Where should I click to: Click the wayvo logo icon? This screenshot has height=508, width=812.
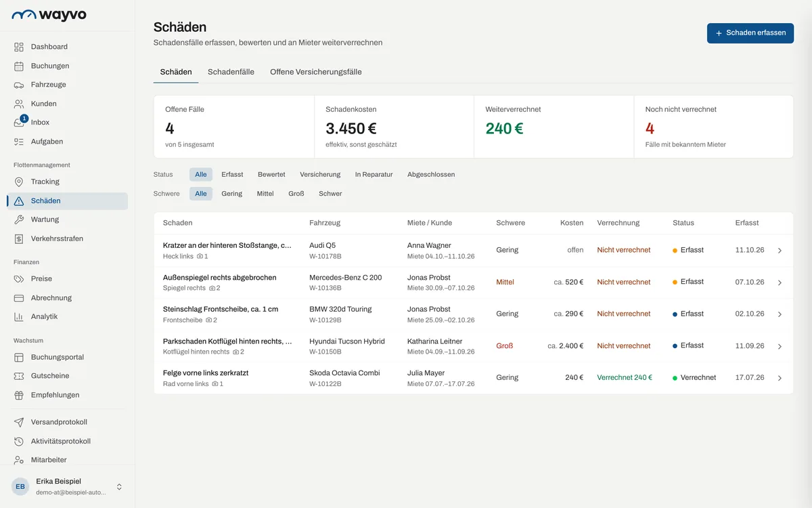(24, 15)
